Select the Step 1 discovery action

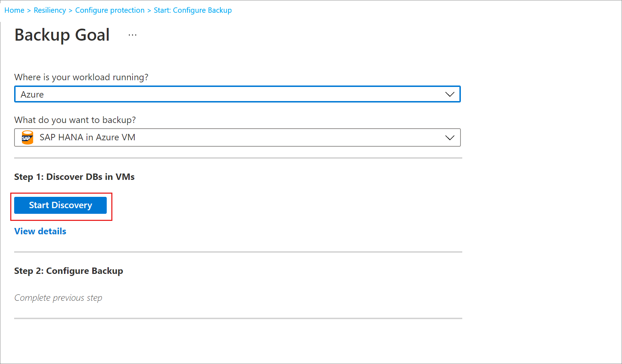click(x=60, y=205)
